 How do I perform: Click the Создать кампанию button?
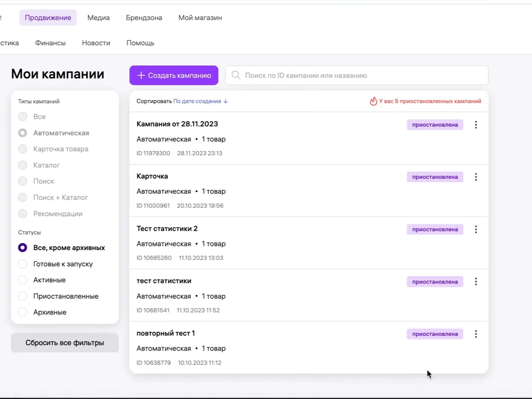(174, 75)
